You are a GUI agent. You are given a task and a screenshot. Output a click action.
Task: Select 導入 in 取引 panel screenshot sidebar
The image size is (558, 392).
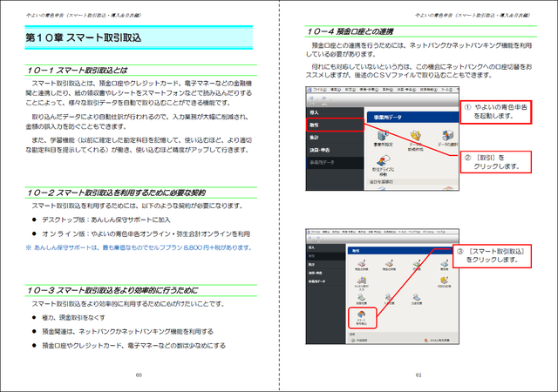pyautogui.click(x=326, y=247)
